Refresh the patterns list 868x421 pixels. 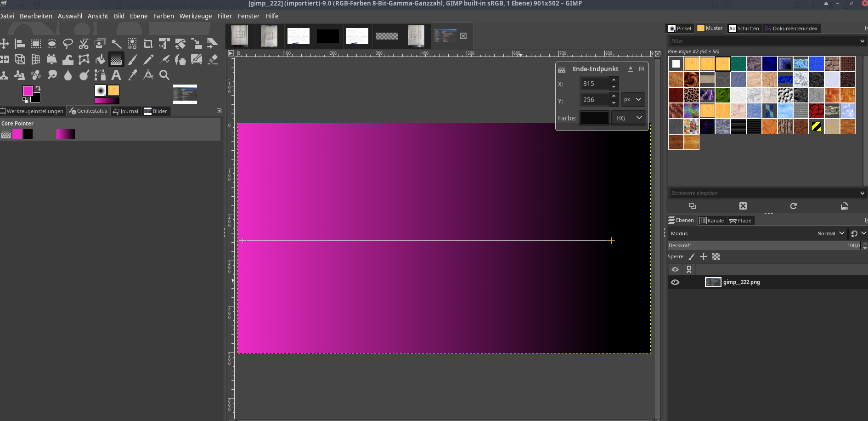pos(793,206)
